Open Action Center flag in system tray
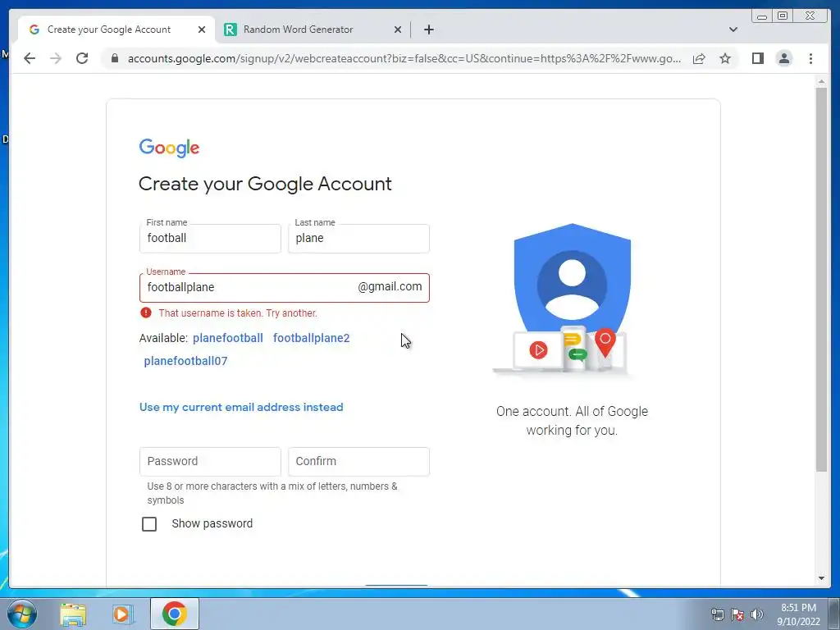Viewport: 840px width, 630px height. pos(737,614)
